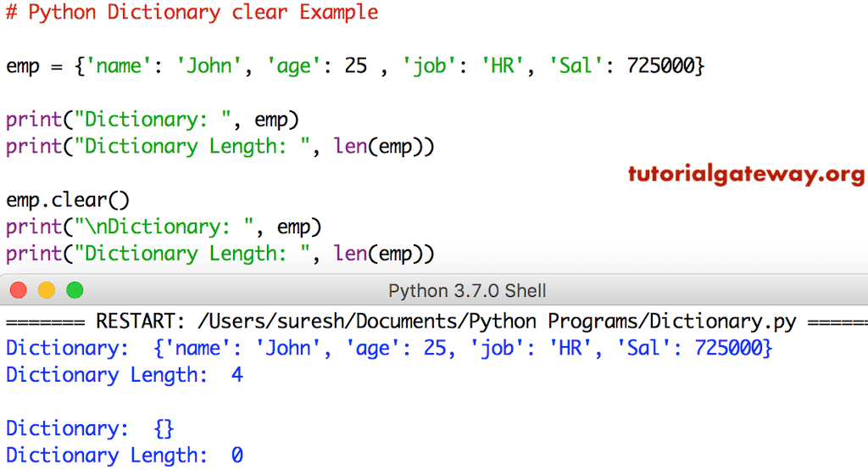This screenshot has width=868, height=470.
Task: Click the first print("Dictionary: ", emp) line
Action: [x=153, y=120]
